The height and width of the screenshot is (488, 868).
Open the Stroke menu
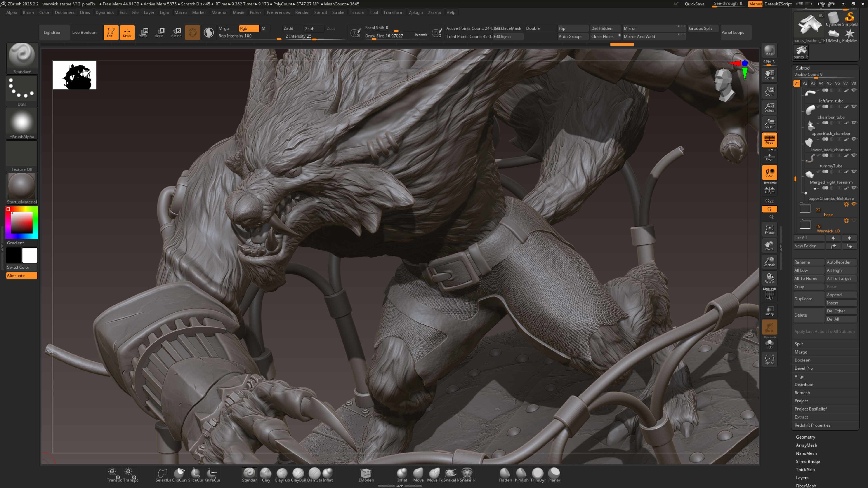pyautogui.click(x=338, y=12)
